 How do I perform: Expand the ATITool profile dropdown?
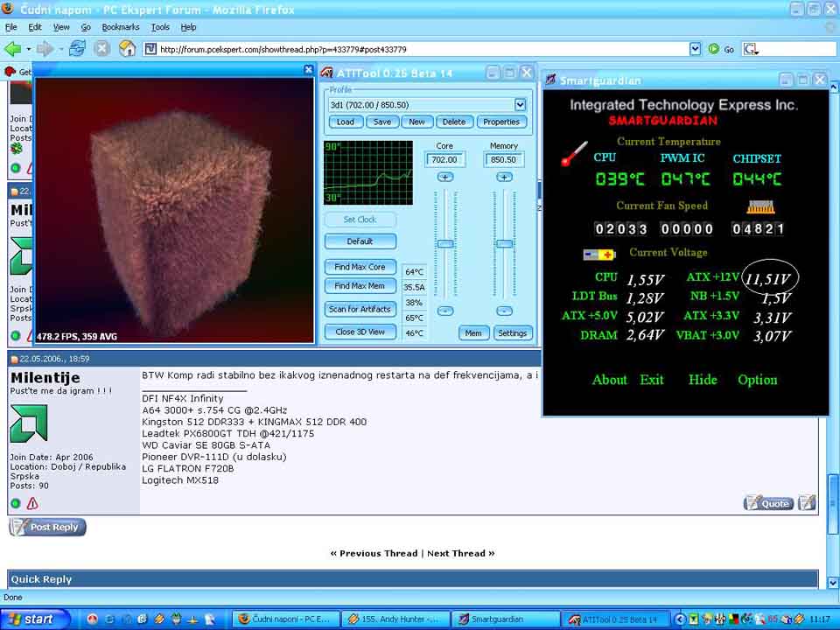pyautogui.click(x=520, y=105)
